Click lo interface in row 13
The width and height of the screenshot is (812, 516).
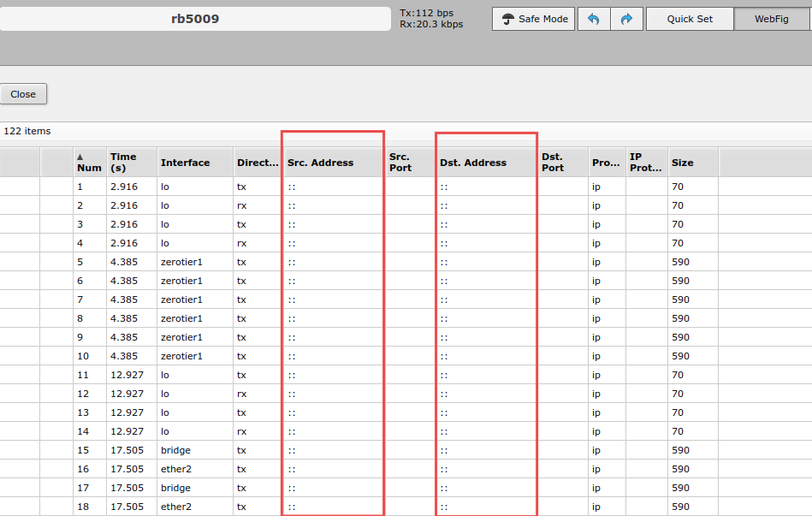[165, 413]
